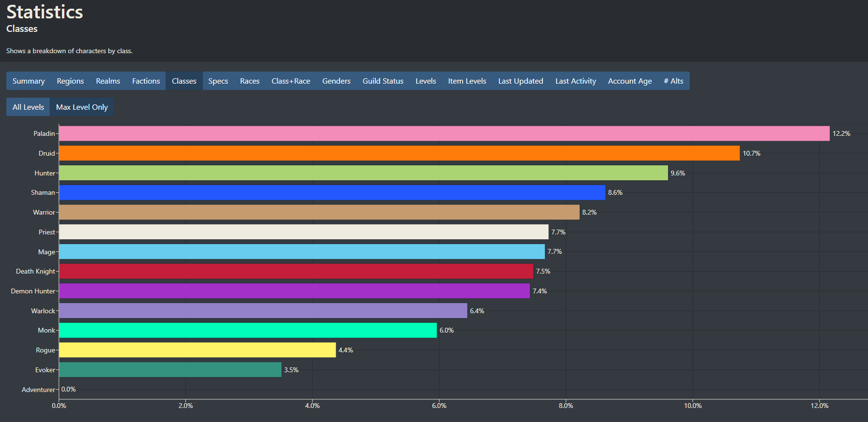Click the 4.4% Rogue value
The height and width of the screenshot is (422, 868).
pyautogui.click(x=345, y=350)
